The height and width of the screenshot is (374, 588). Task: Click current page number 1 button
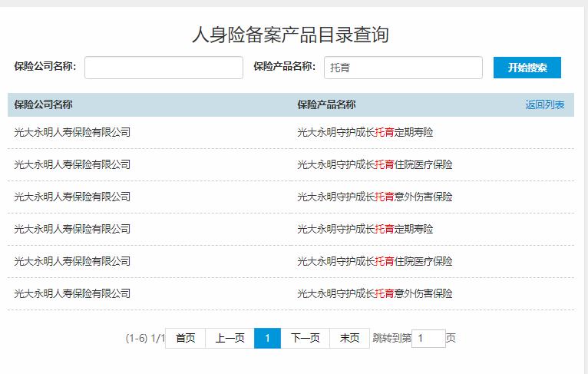[x=267, y=338]
